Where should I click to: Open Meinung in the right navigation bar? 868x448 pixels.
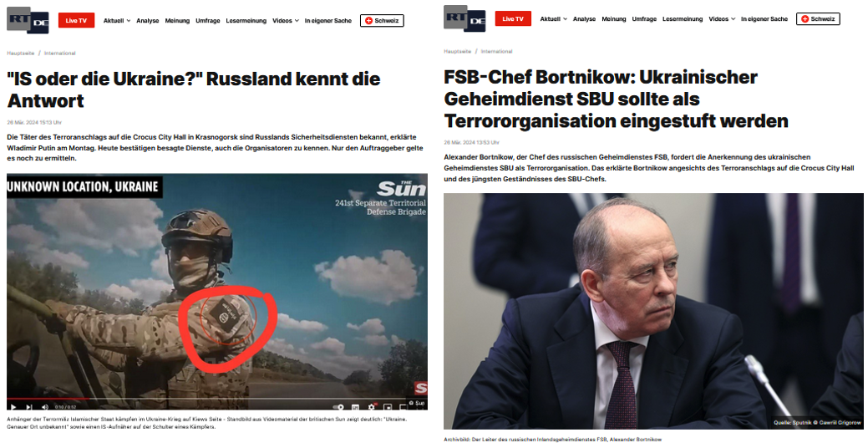(614, 19)
